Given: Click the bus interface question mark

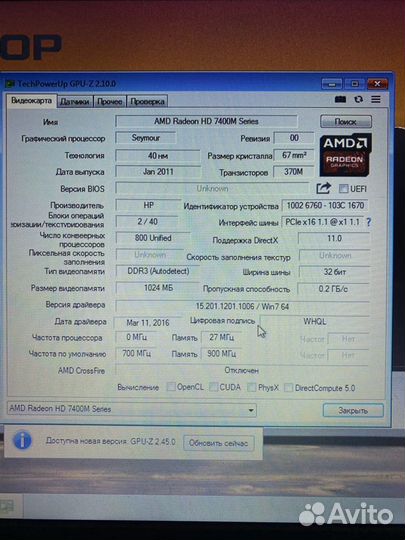Looking at the screenshot, I should [x=369, y=222].
